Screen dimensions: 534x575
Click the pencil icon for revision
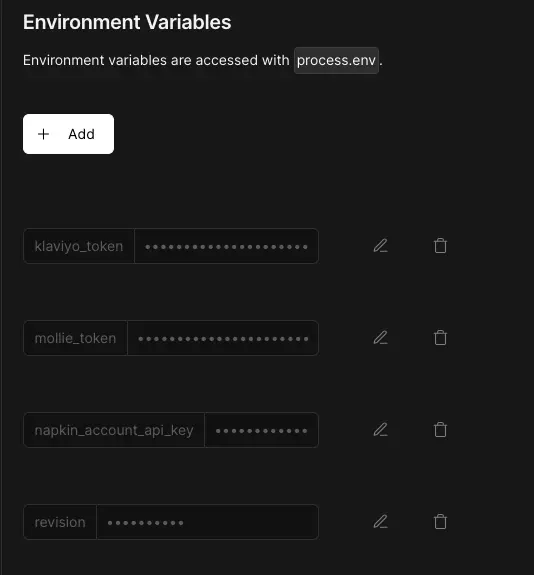(x=381, y=522)
